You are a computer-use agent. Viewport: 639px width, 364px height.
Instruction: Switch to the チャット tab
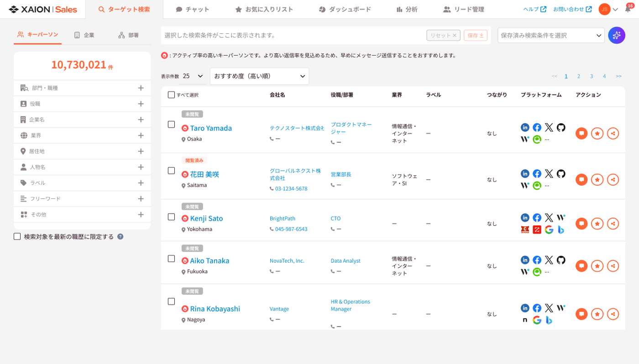[193, 9]
